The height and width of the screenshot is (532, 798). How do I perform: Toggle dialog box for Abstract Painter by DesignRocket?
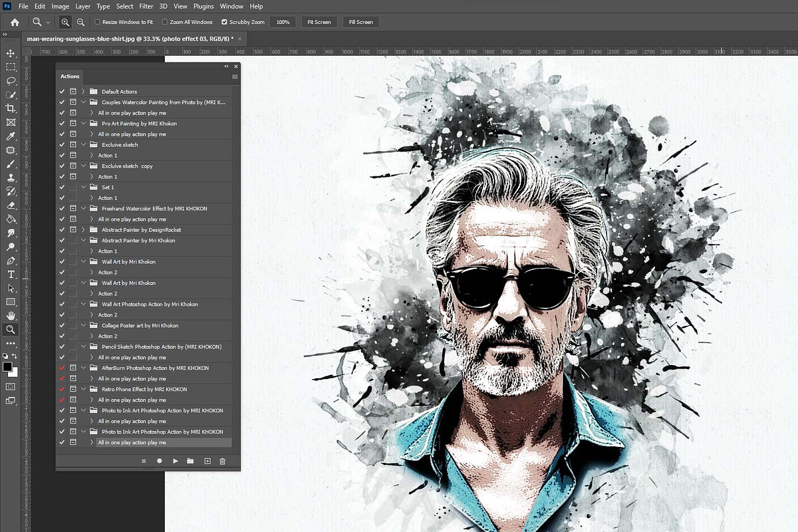pyautogui.click(x=73, y=230)
